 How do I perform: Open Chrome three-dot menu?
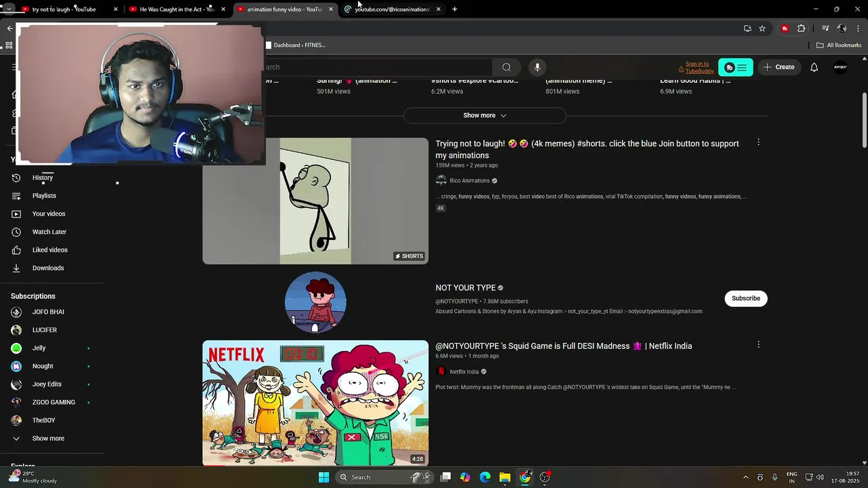click(x=859, y=28)
